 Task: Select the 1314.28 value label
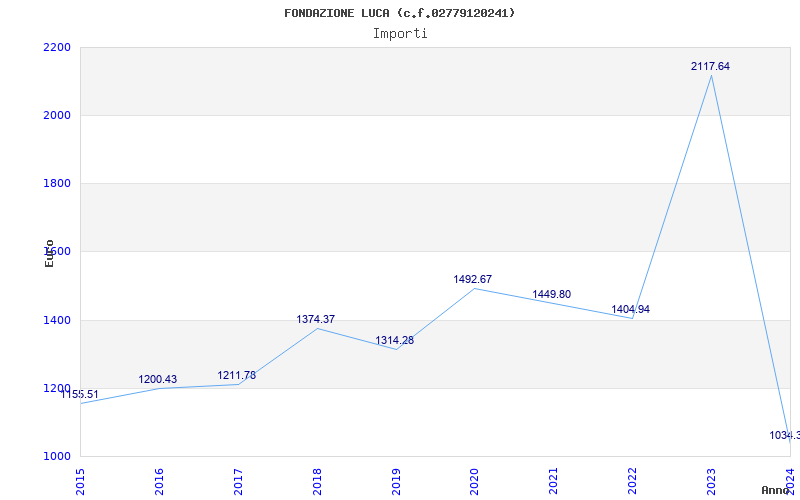tap(394, 340)
